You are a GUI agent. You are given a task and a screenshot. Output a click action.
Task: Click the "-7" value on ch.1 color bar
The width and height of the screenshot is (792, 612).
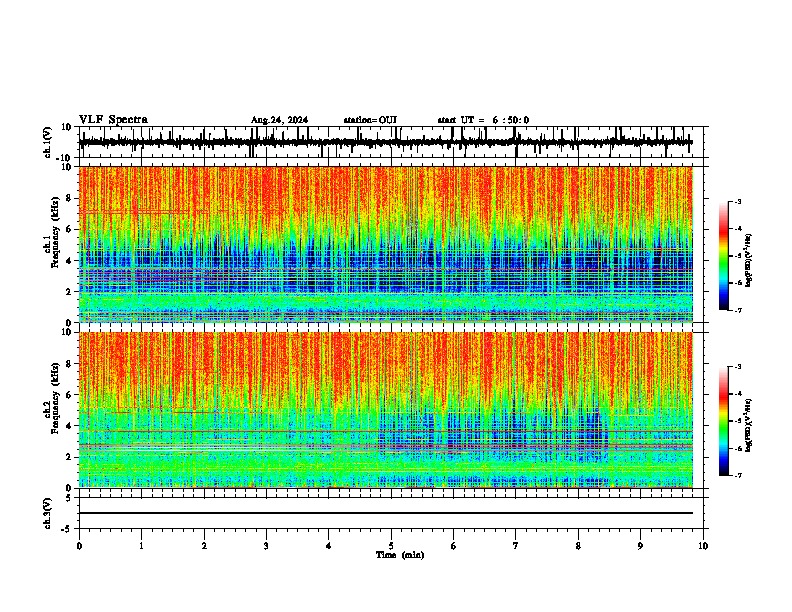click(x=737, y=310)
